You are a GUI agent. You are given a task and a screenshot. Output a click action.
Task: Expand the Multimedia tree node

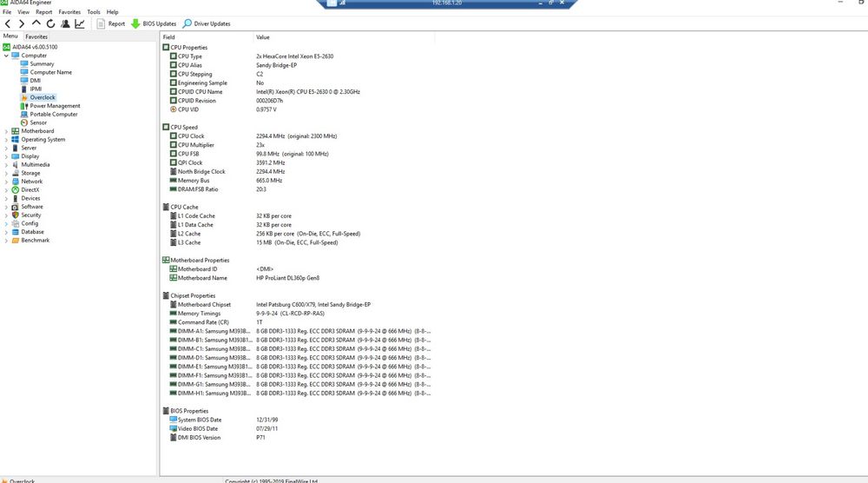click(x=6, y=164)
